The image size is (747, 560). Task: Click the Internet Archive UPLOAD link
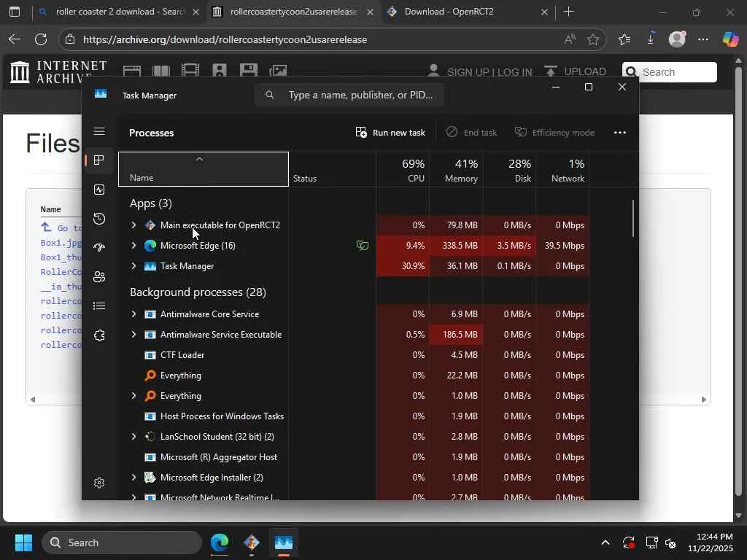(575, 72)
